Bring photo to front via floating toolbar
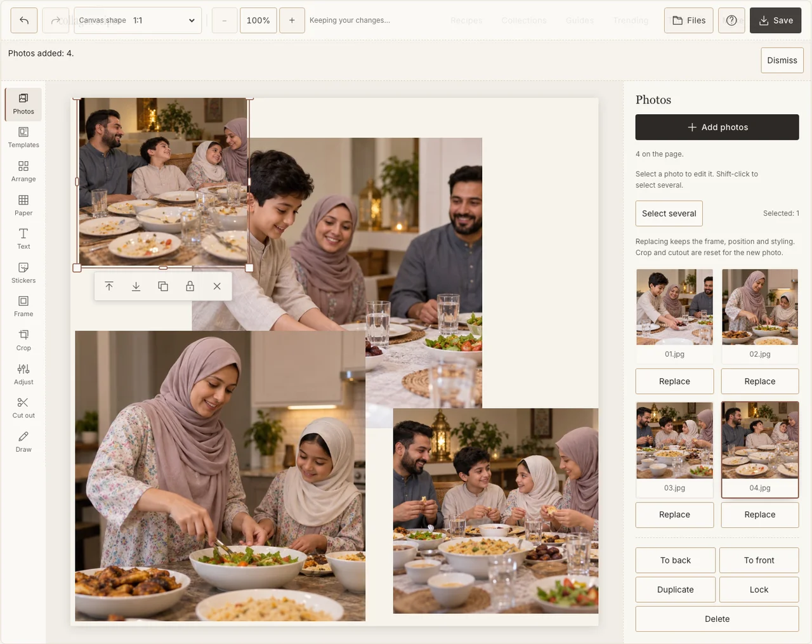The width and height of the screenshot is (812, 644). pos(109,286)
